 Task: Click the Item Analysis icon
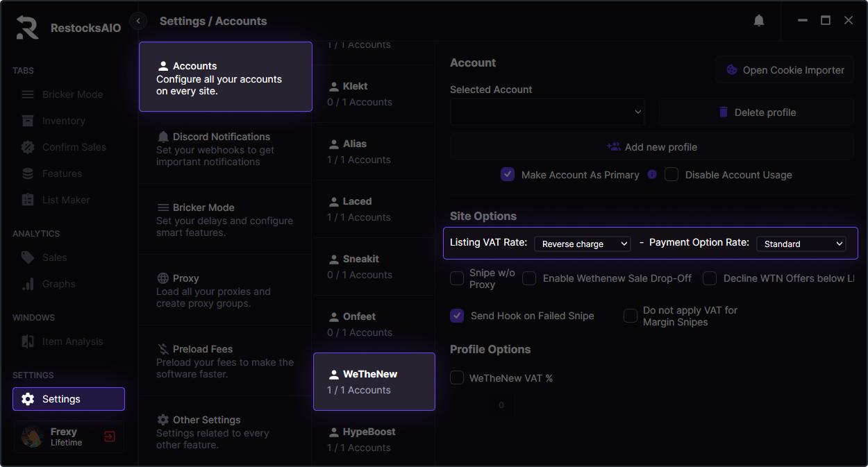click(x=28, y=341)
